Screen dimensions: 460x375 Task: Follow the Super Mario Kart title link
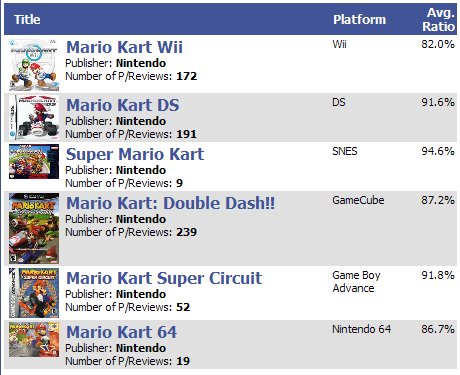(x=135, y=154)
